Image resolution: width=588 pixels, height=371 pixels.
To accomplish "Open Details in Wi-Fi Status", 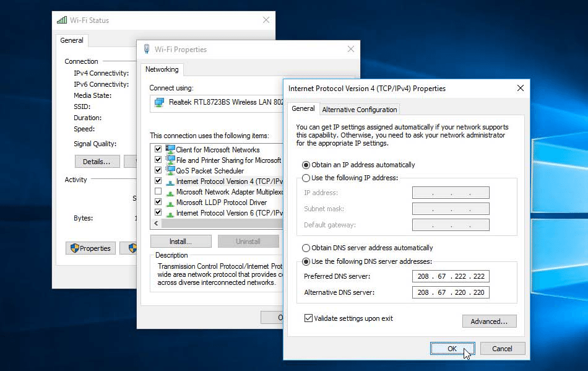I will click(97, 162).
